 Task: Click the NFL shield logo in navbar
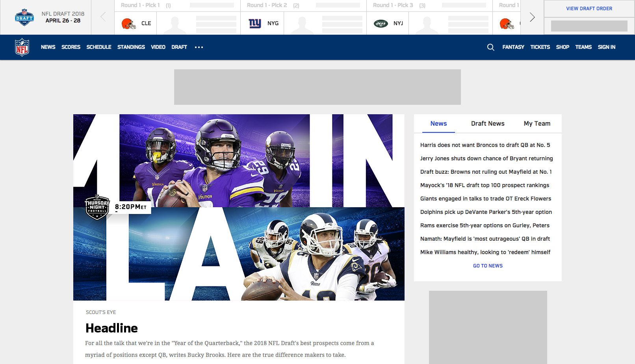pyautogui.click(x=22, y=47)
